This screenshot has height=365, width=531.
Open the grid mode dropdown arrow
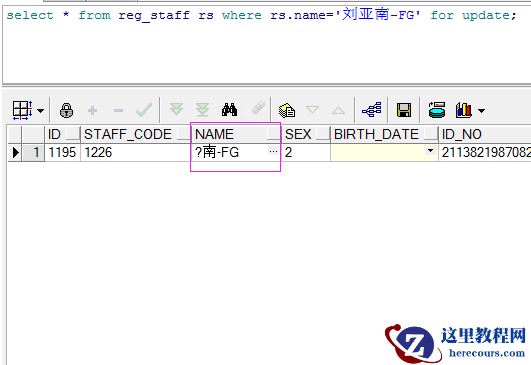(x=40, y=111)
